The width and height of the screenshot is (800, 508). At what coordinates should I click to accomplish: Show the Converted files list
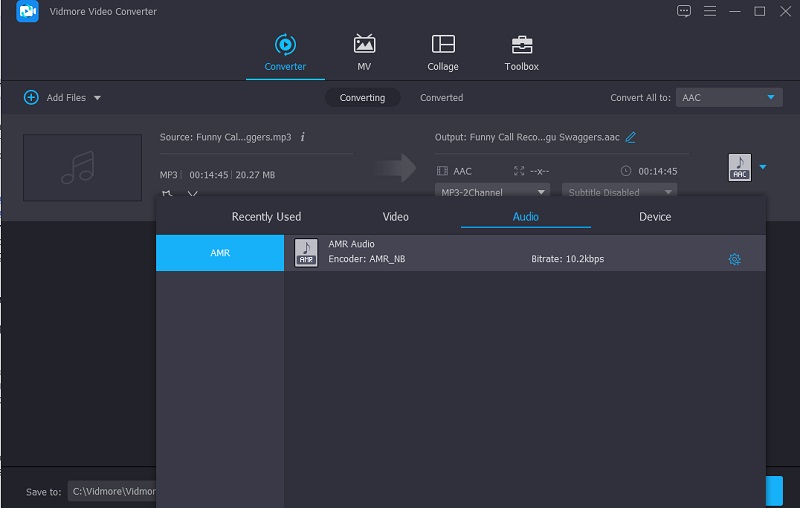click(441, 98)
